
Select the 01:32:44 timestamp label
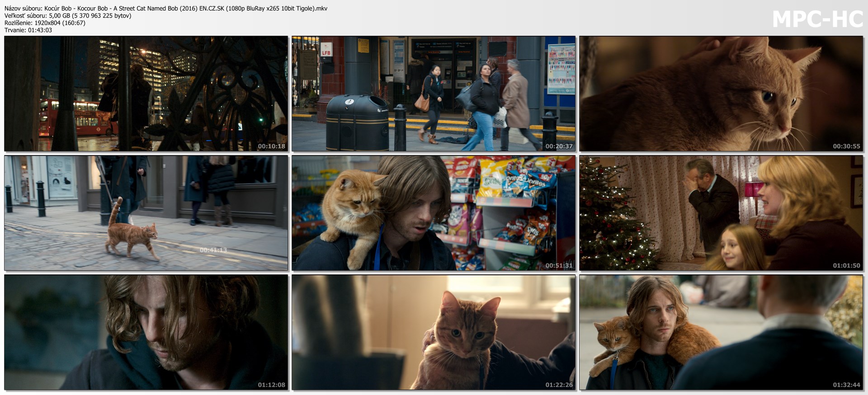pyautogui.click(x=846, y=385)
